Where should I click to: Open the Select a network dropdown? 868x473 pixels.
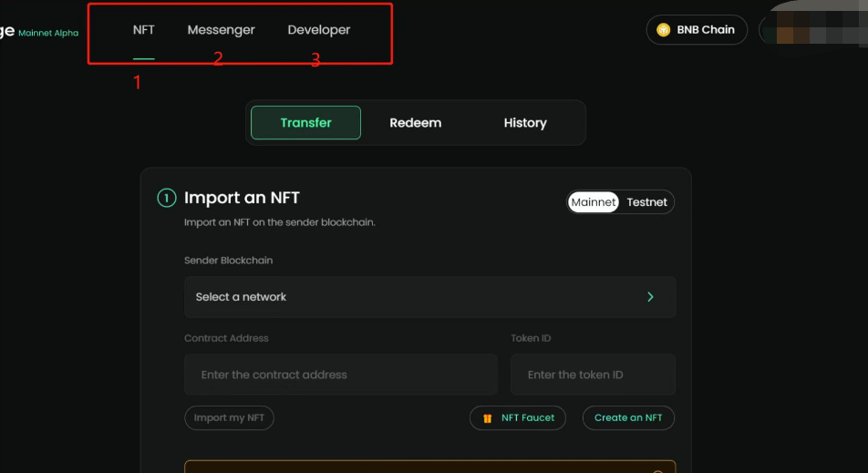click(429, 297)
